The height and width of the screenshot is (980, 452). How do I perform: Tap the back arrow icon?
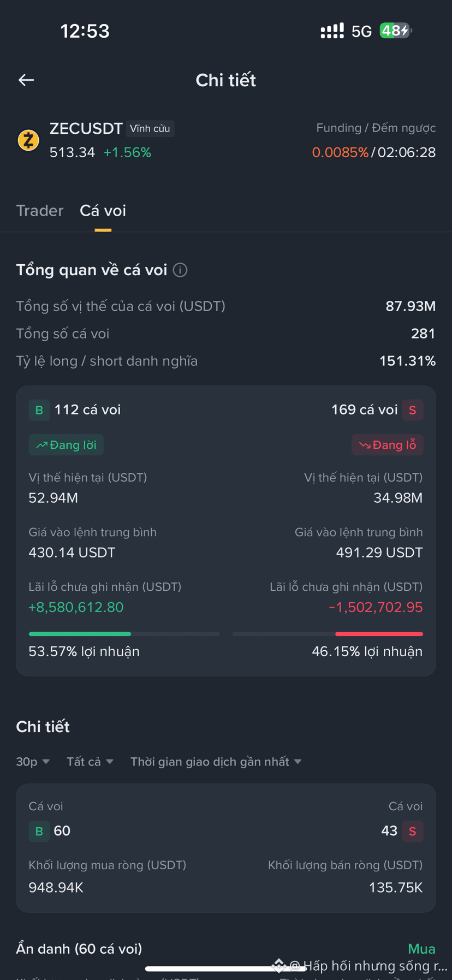(x=26, y=80)
